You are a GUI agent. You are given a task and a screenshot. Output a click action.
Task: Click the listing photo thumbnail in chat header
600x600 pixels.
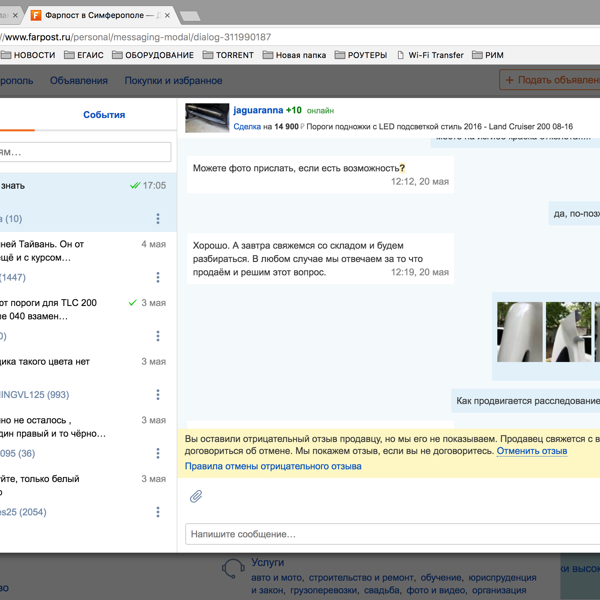tap(207, 118)
